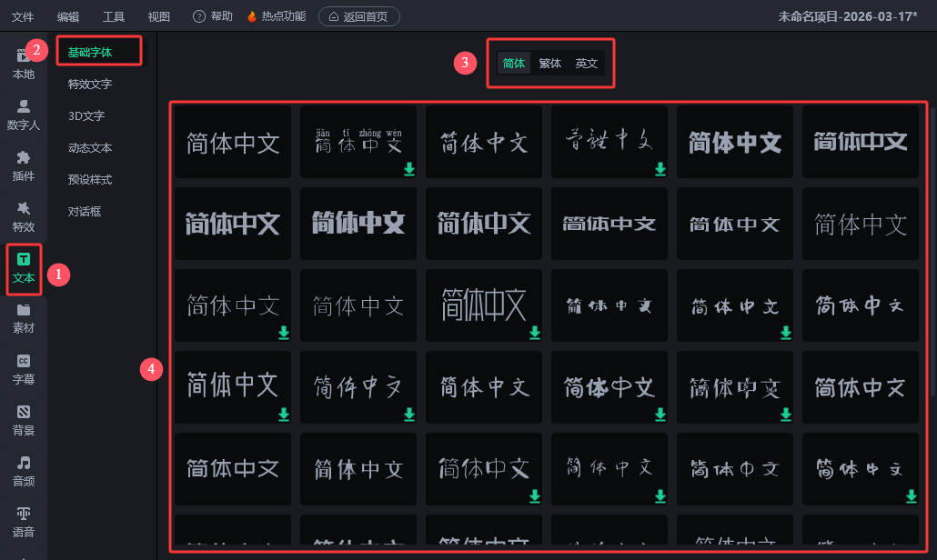Switch font filter to 英文
The image size is (937, 560).
[x=587, y=64]
